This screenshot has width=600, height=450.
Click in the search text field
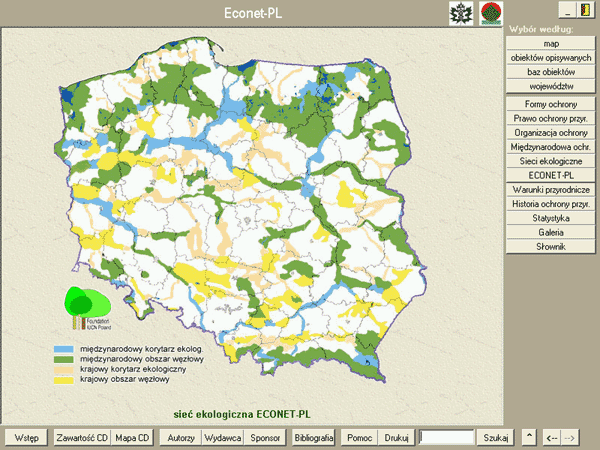click(446, 437)
